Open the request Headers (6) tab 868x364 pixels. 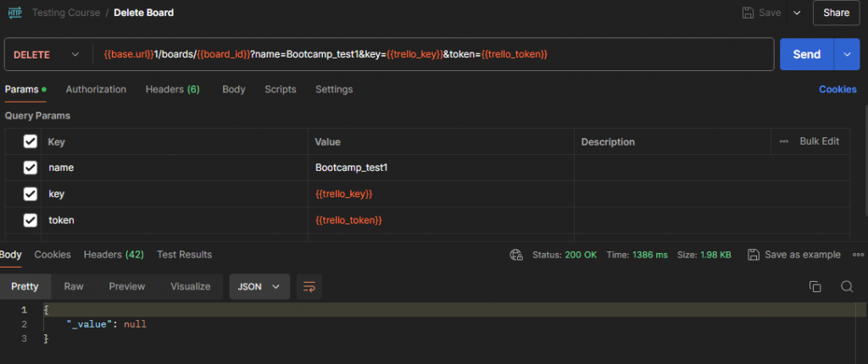[172, 89]
